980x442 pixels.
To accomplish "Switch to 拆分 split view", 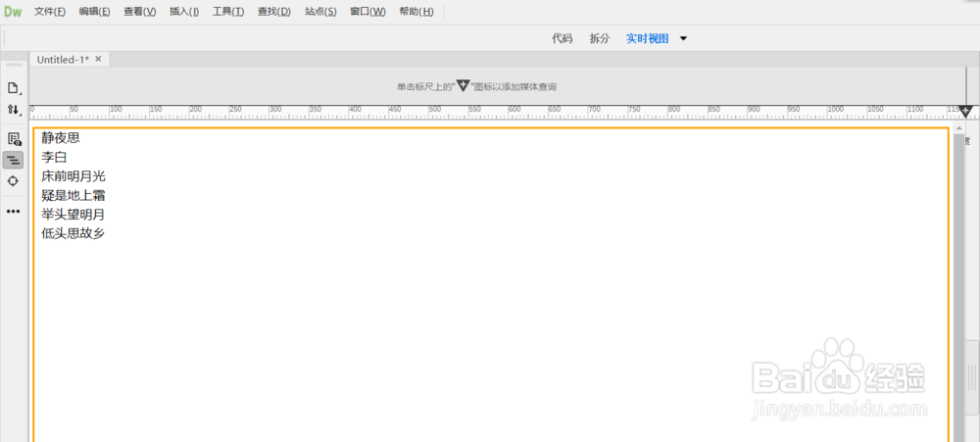I will (x=600, y=39).
